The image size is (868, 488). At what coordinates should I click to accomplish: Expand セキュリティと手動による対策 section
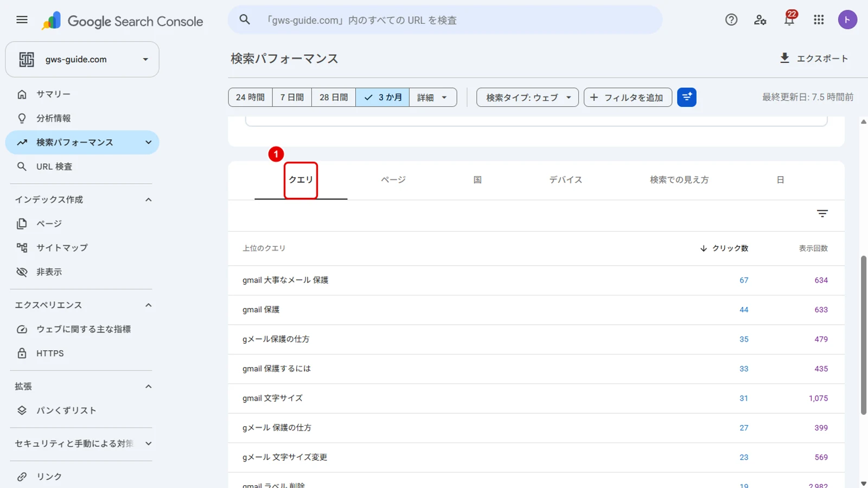click(x=148, y=444)
